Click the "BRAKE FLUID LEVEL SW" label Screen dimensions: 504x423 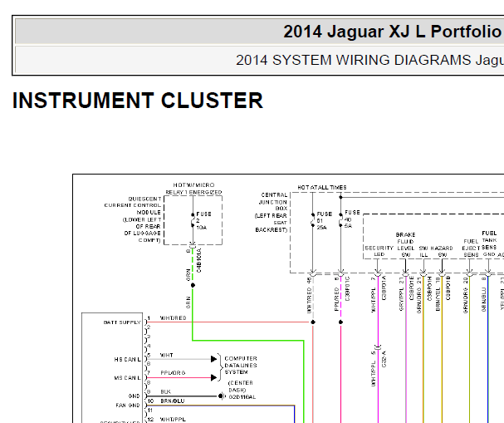pos(405,245)
